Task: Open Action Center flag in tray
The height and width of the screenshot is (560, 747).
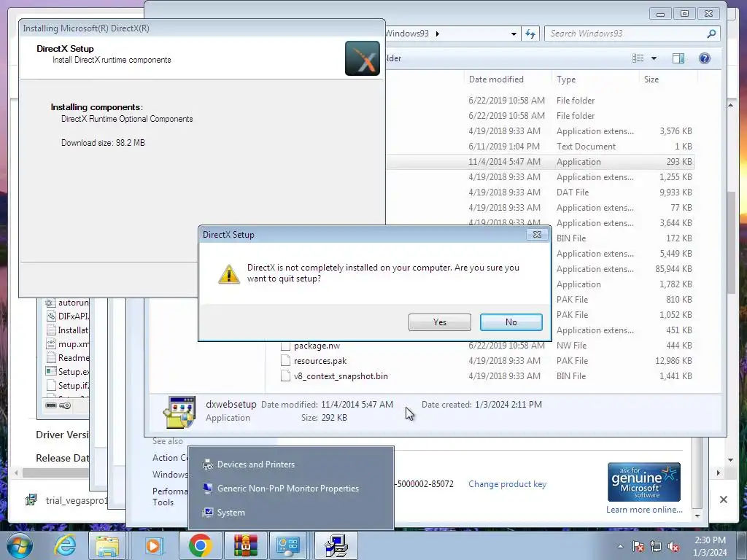Action: coord(638,546)
